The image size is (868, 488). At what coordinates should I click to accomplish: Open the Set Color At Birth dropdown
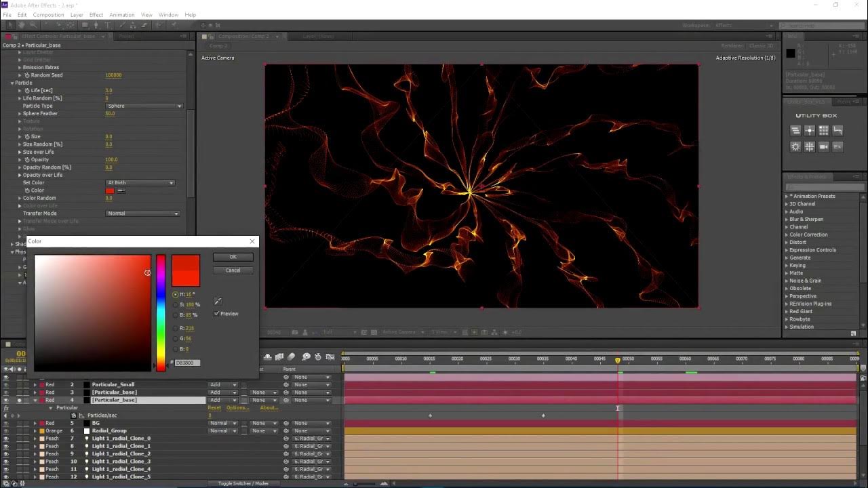click(x=140, y=183)
